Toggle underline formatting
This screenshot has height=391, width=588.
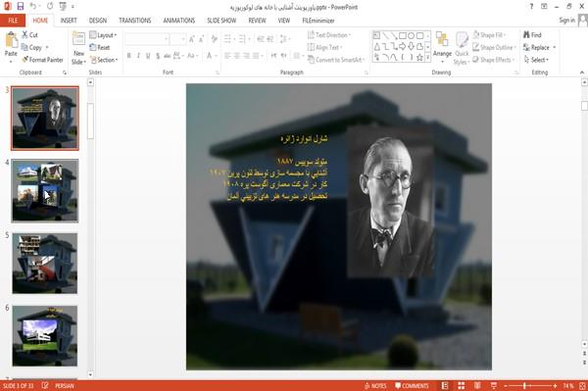148,56
